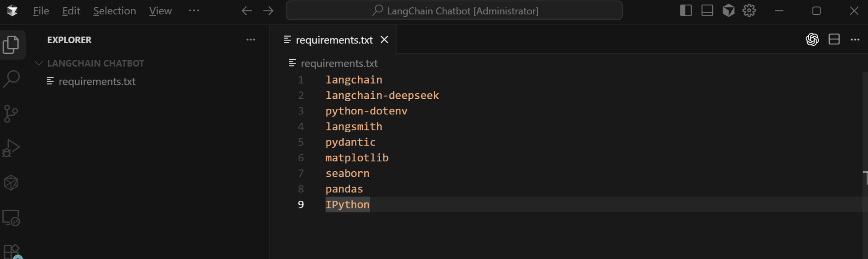Viewport: 868px width, 259px height.
Task: Open the Remote Explorer view
Action: tap(11, 218)
